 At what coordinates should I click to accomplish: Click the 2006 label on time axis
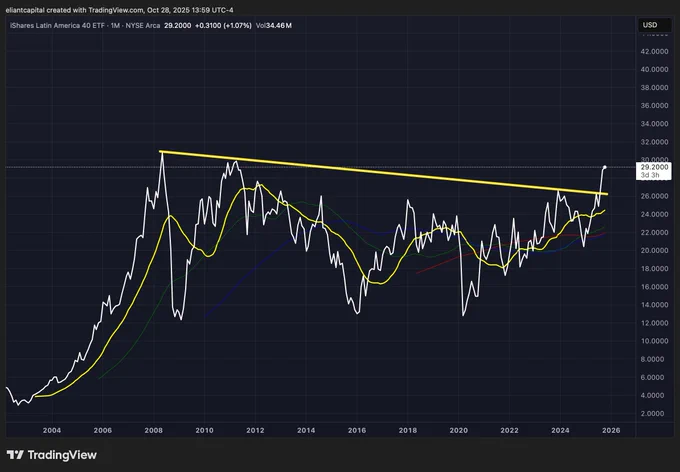click(103, 430)
